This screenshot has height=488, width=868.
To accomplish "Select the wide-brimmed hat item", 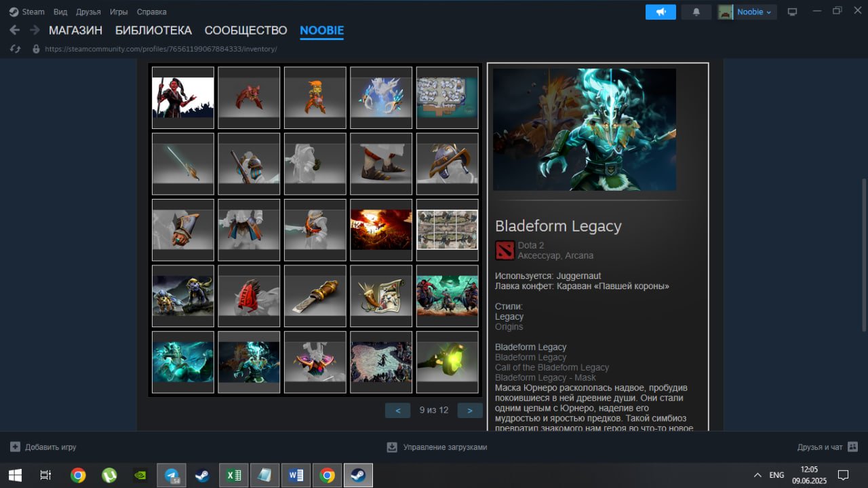I will click(448, 164).
